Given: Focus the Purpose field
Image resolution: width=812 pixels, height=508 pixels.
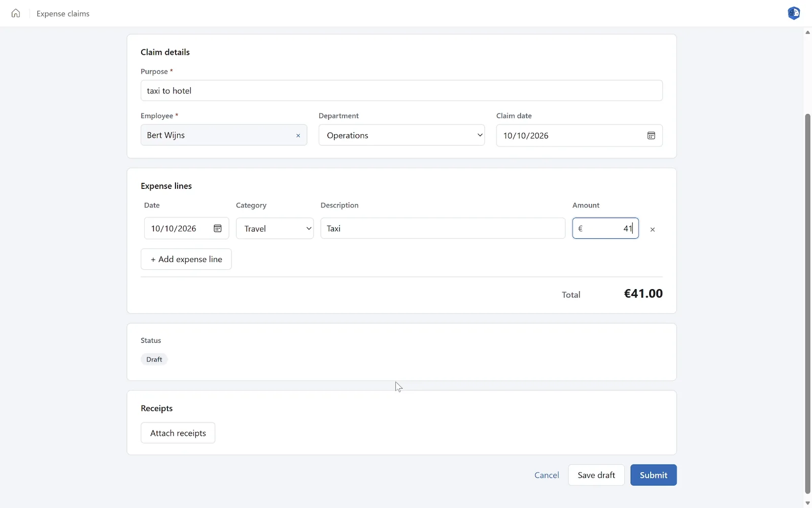Looking at the screenshot, I should click(401, 90).
